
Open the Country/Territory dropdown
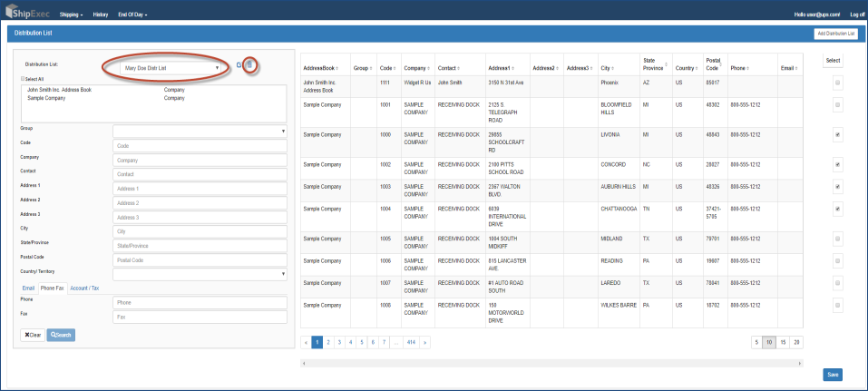199,273
